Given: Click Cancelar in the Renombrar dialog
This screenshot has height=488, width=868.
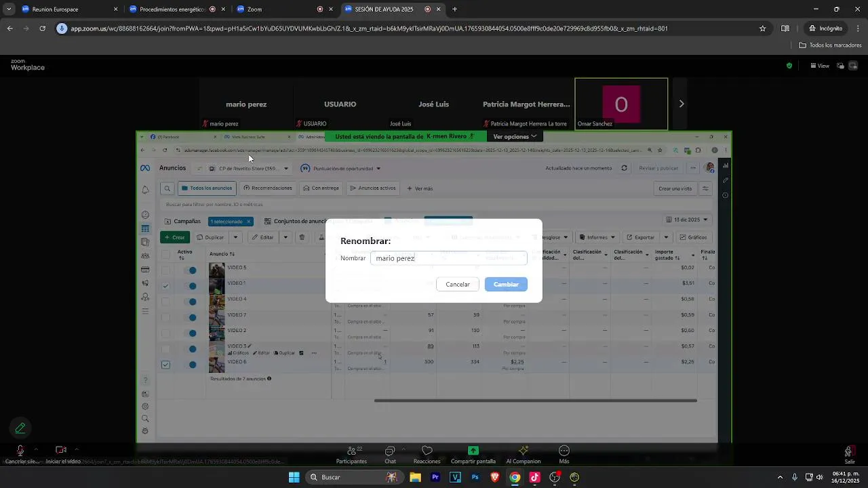Looking at the screenshot, I should pos(458,284).
